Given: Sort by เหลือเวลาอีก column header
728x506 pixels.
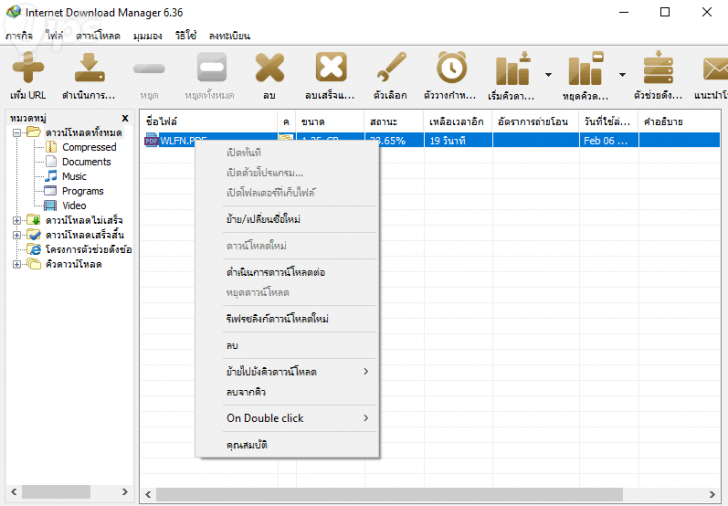Looking at the screenshot, I should pyautogui.click(x=458, y=122).
